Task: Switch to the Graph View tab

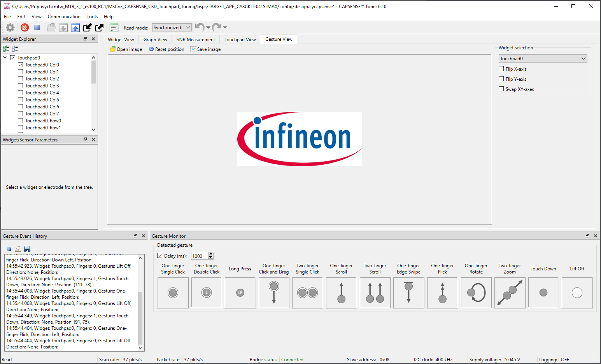Action: point(155,40)
